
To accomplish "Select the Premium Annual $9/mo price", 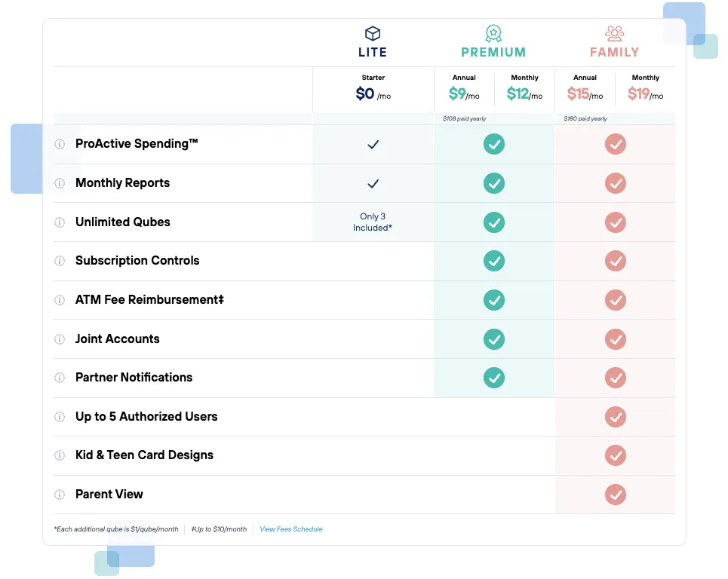I will tap(464, 94).
